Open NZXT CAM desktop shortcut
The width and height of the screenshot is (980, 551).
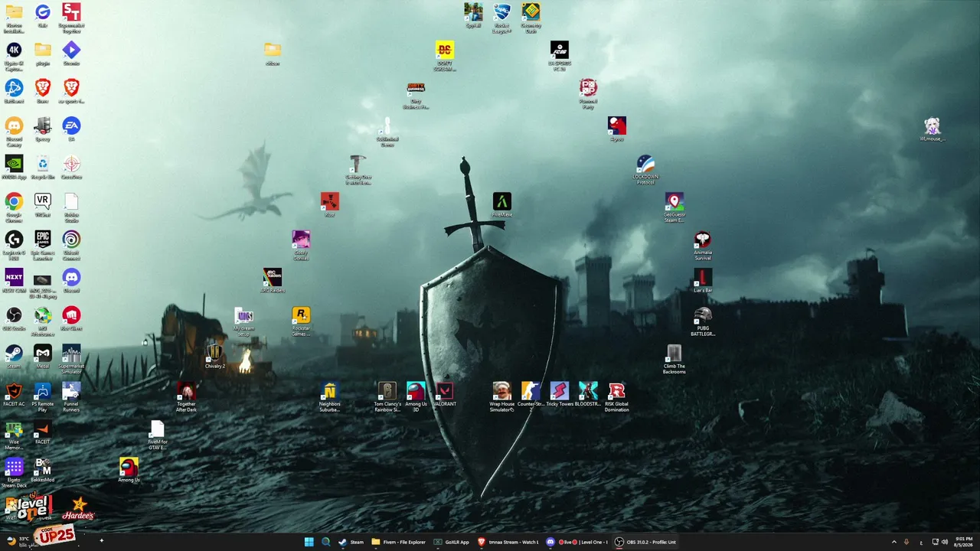pos(14,280)
